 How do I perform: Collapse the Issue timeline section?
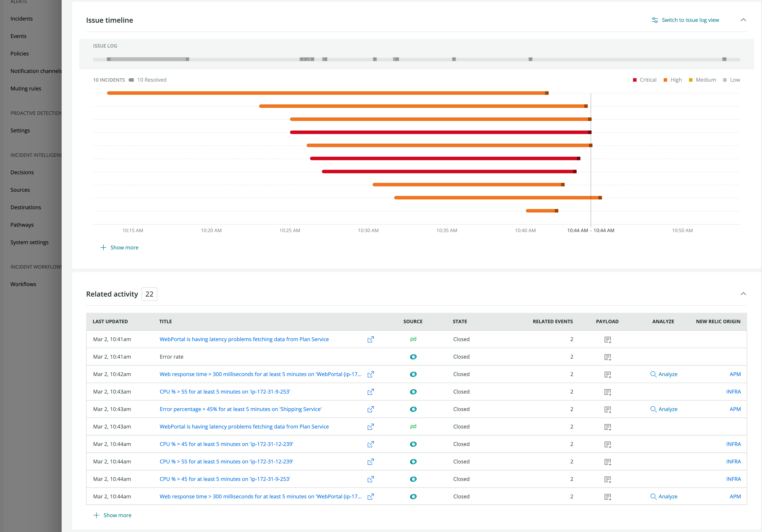pos(743,20)
